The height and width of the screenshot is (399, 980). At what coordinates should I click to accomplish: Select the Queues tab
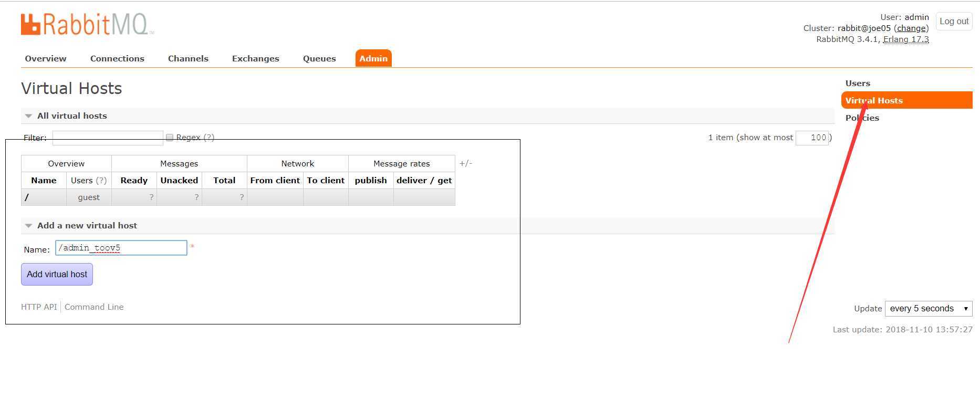coord(319,58)
